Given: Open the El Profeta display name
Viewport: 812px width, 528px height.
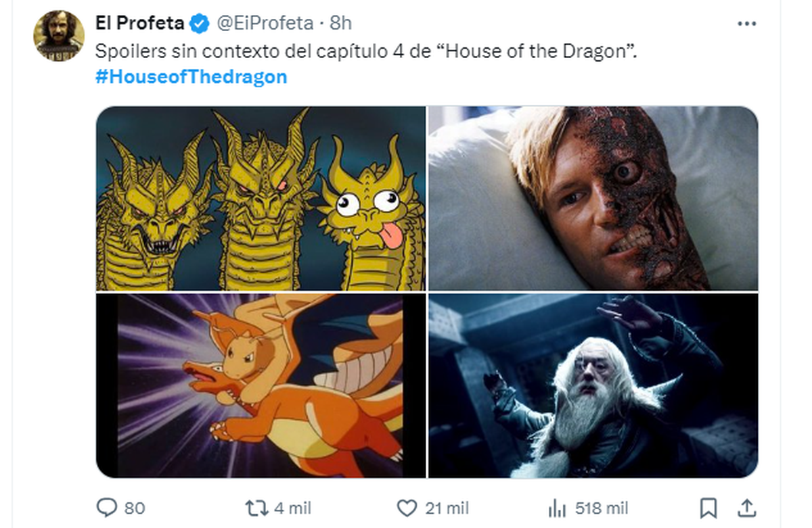Looking at the screenshot, I should (x=141, y=23).
